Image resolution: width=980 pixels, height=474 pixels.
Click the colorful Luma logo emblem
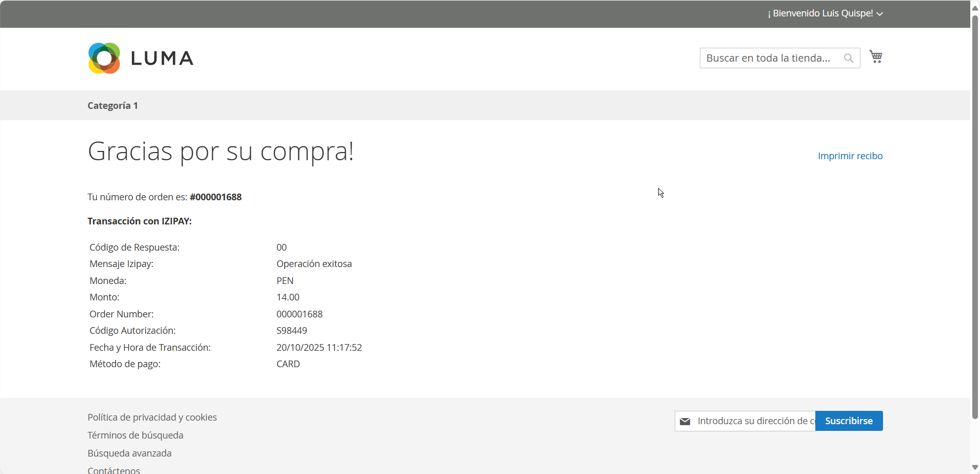point(104,58)
